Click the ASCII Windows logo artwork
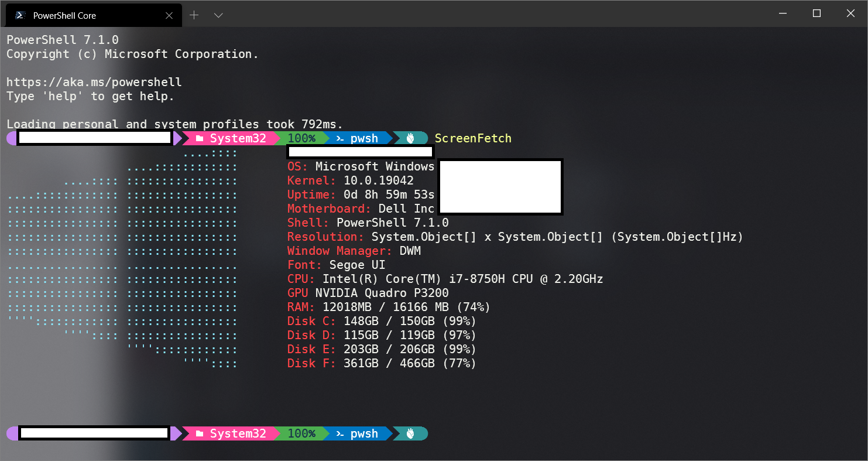This screenshot has height=461, width=868. (x=123, y=258)
